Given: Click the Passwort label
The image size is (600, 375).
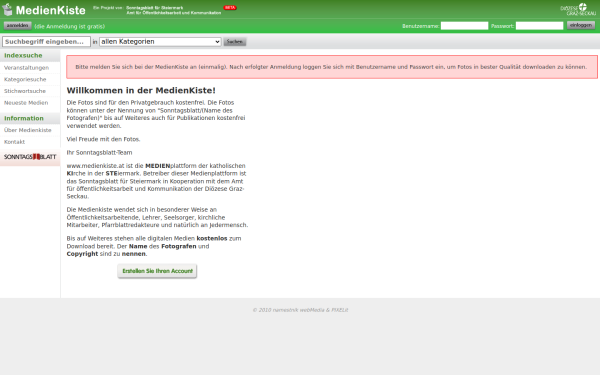Looking at the screenshot, I should 502,26.
